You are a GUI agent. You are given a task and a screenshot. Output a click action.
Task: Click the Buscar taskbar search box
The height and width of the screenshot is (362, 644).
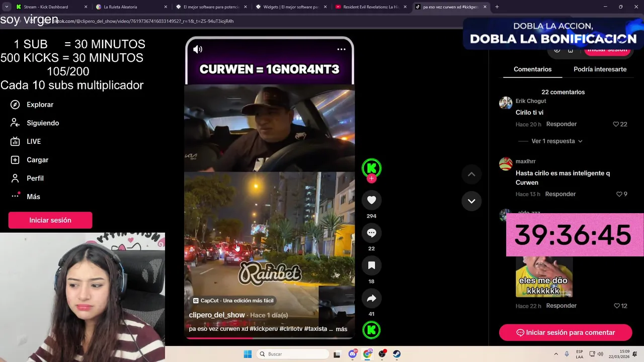(x=293, y=354)
